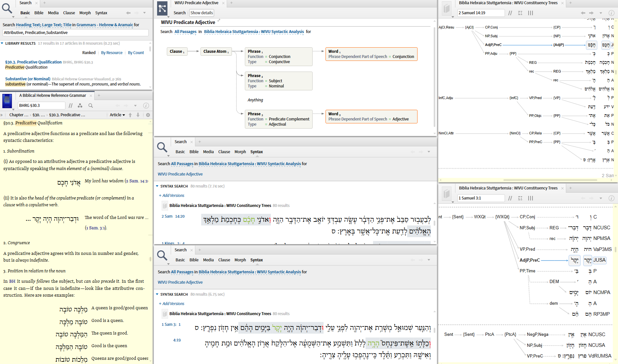Sort library results by Ranked
Viewport: 618px width, 364px height.
(x=89, y=53)
